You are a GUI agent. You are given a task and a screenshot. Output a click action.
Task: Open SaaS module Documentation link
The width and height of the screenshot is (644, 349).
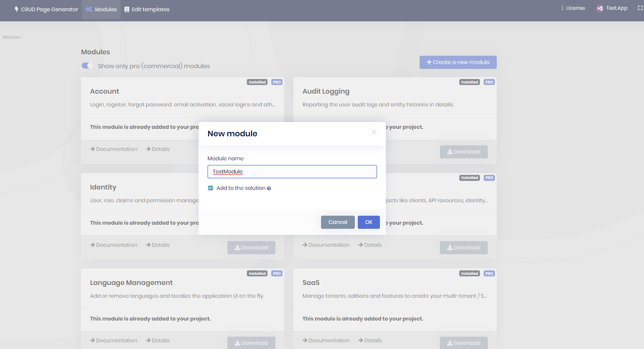pos(326,340)
